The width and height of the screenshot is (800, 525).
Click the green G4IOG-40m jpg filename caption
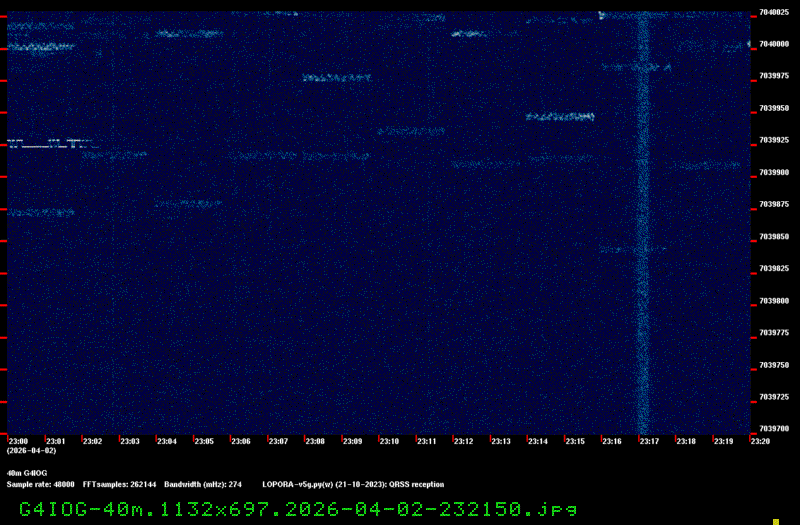[298, 510]
